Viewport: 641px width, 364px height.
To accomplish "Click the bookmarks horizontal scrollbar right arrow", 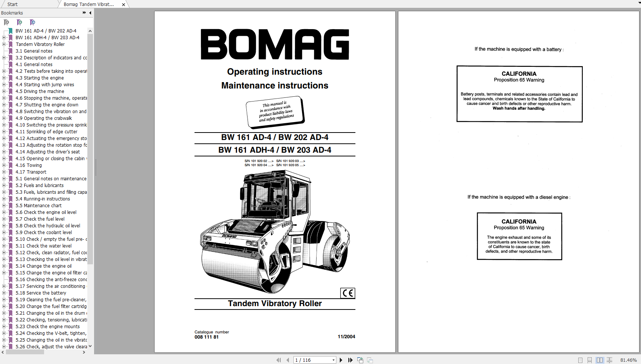I will pyautogui.click(x=84, y=352).
